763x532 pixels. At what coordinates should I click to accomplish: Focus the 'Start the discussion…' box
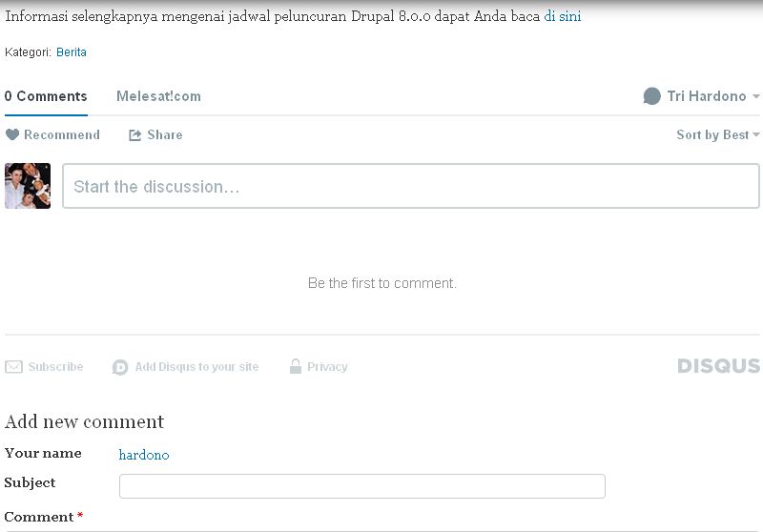[x=410, y=186]
